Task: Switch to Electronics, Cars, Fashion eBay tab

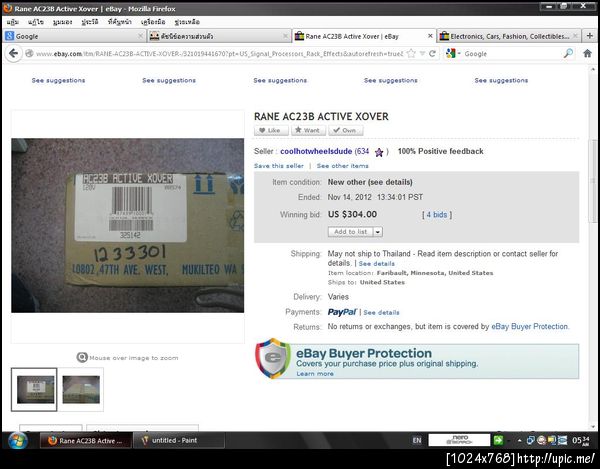Action: (x=508, y=36)
